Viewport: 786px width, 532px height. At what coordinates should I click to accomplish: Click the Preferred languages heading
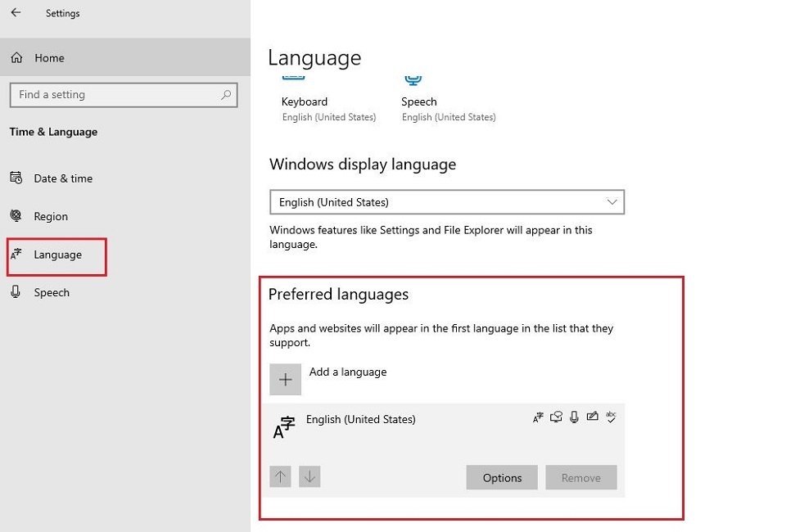click(338, 294)
